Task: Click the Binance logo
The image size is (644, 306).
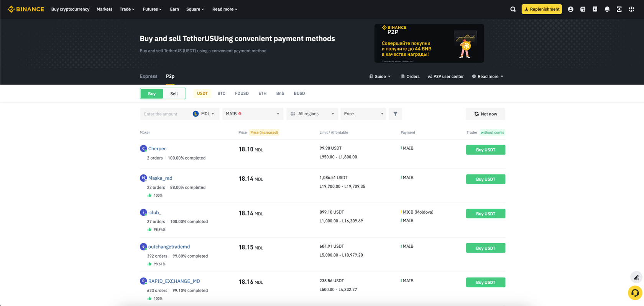Action: point(26,9)
